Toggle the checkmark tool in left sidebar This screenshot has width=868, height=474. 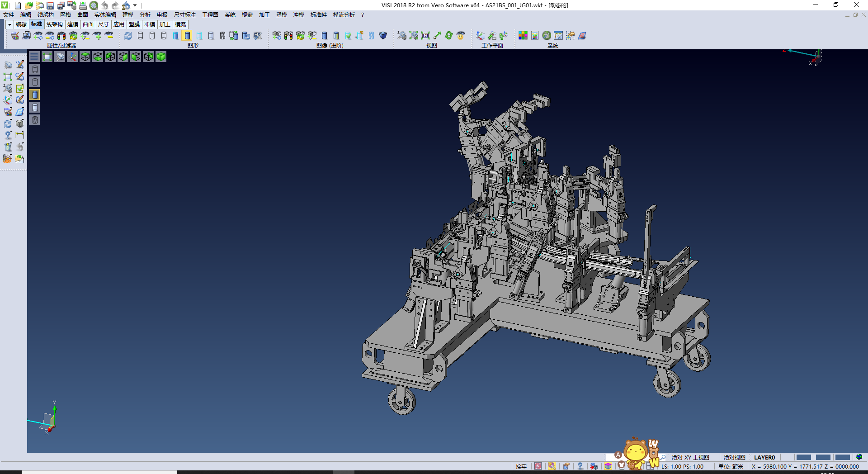point(20,88)
